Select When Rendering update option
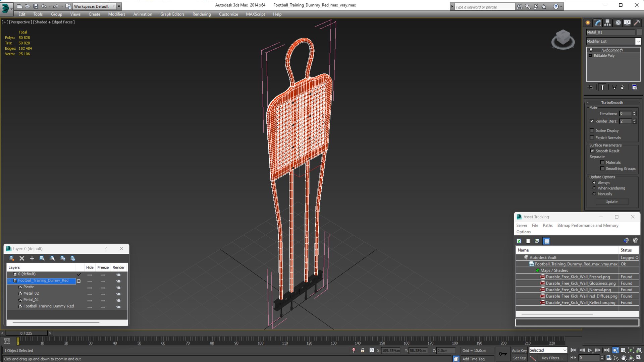The image size is (644, 362). pyautogui.click(x=594, y=188)
